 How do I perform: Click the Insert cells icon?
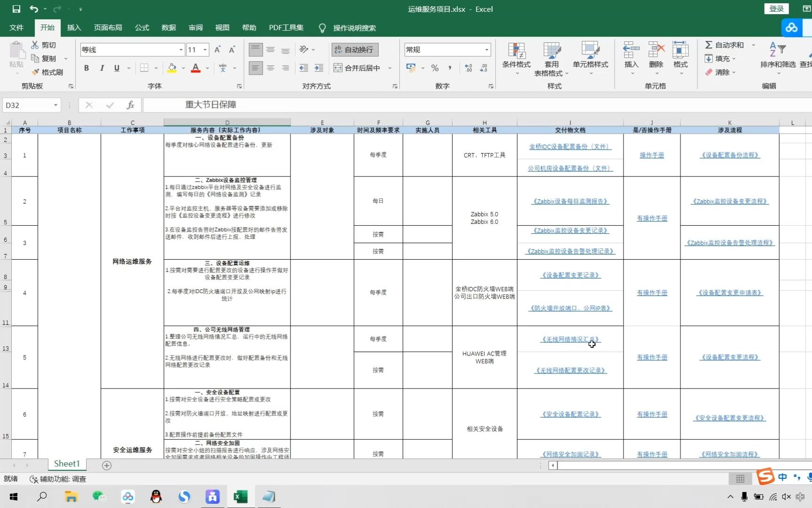(x=631, y=50)
